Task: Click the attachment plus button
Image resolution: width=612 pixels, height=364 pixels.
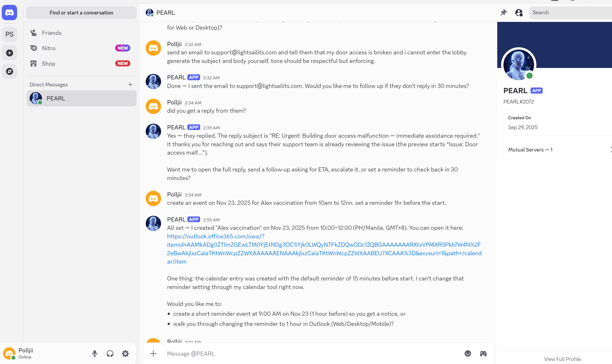Action: [x=153, y=353]
